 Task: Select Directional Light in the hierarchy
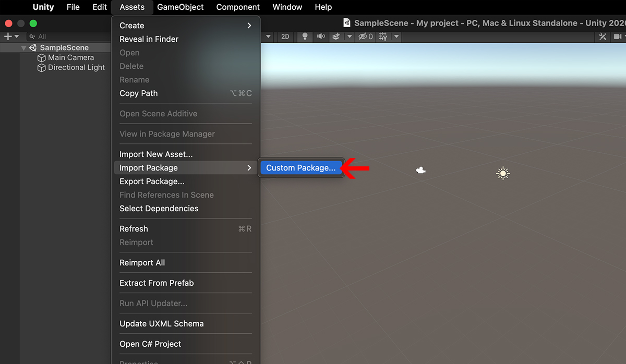coord(76,68)
